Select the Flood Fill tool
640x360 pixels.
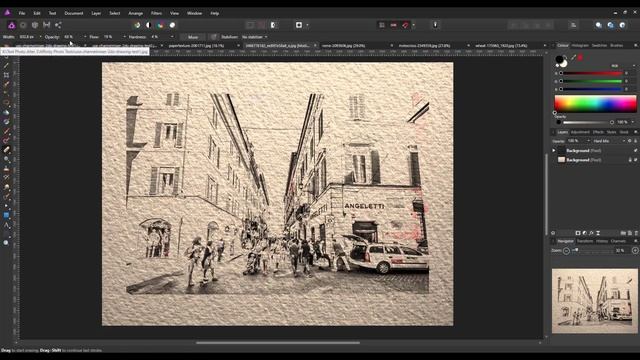click(x=6, y=113)
